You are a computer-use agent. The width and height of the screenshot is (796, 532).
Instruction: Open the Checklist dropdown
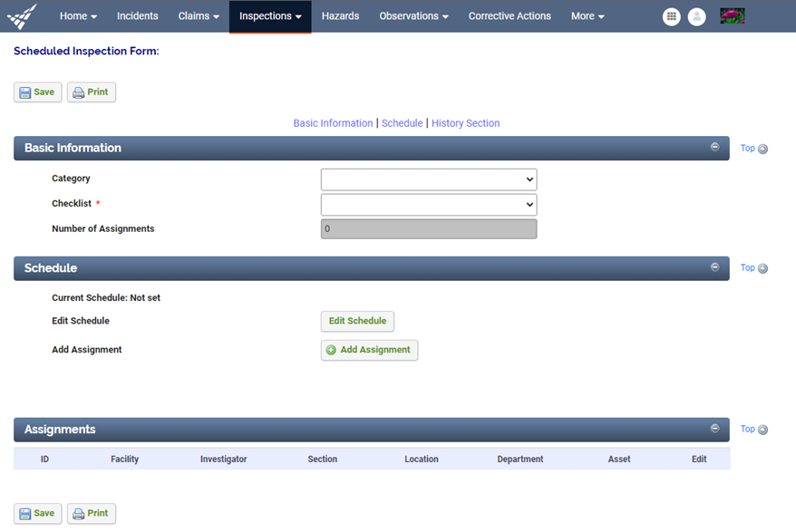(x=428, y=204)
